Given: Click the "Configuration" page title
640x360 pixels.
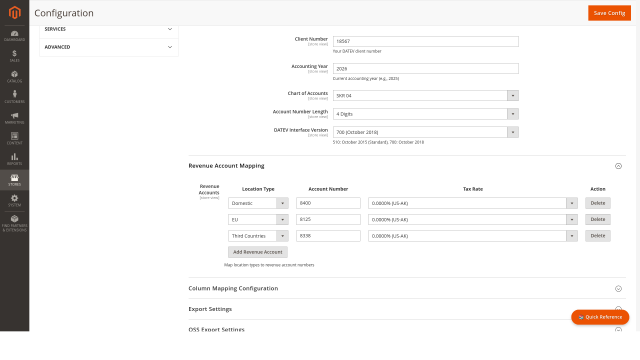Looking at the screenshot, I should [64, 13].
